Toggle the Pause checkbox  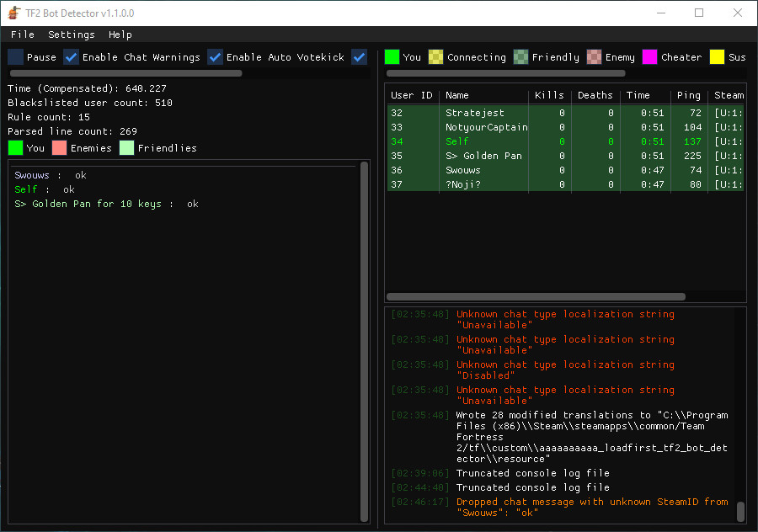point(16,57)
